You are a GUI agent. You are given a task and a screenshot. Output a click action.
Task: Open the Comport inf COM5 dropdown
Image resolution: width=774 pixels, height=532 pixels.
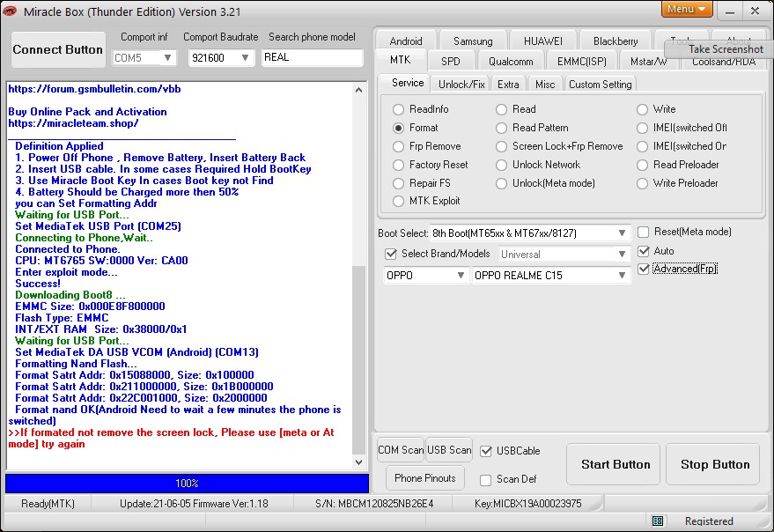tap(168, 58)
